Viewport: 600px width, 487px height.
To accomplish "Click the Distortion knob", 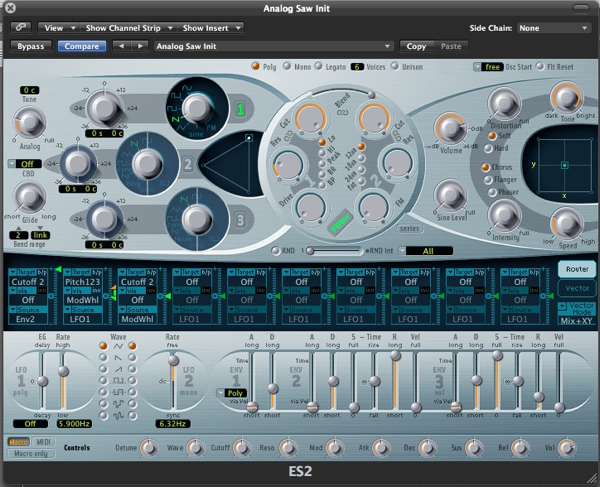I will point(504,103).
